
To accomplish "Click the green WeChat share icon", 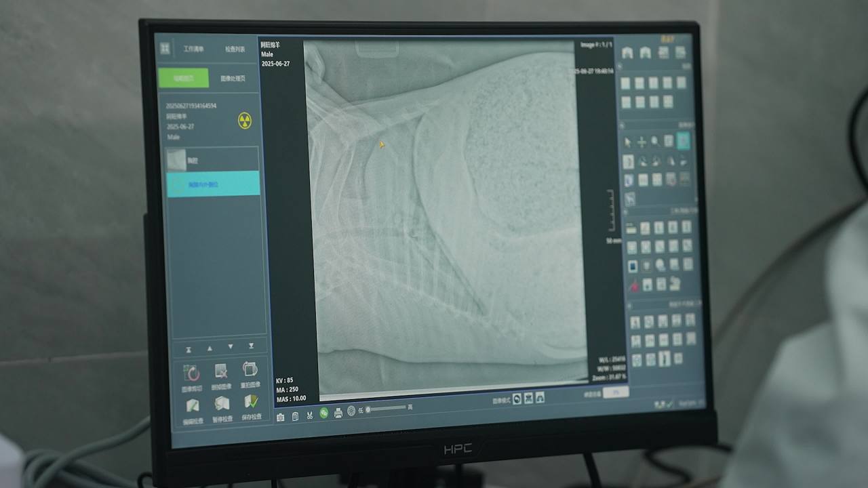I will pyautogui.click(x=323, y=413).
